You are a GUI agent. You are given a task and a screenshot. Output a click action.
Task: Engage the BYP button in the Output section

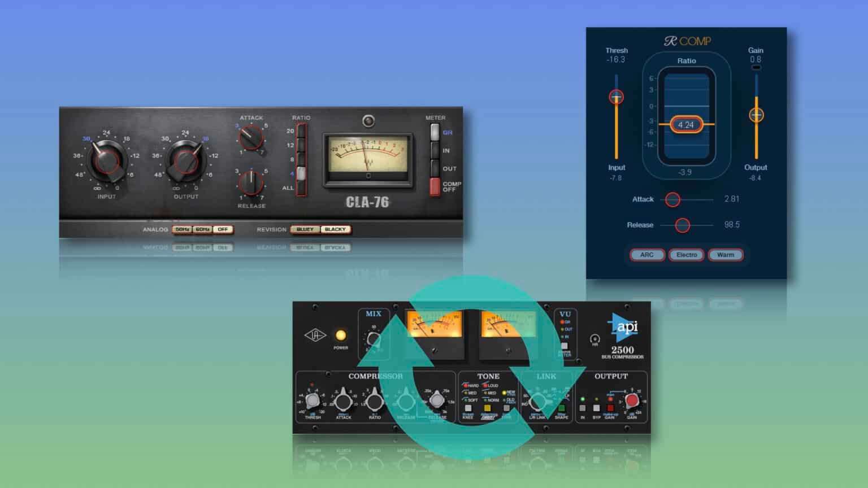click(597, 408)
